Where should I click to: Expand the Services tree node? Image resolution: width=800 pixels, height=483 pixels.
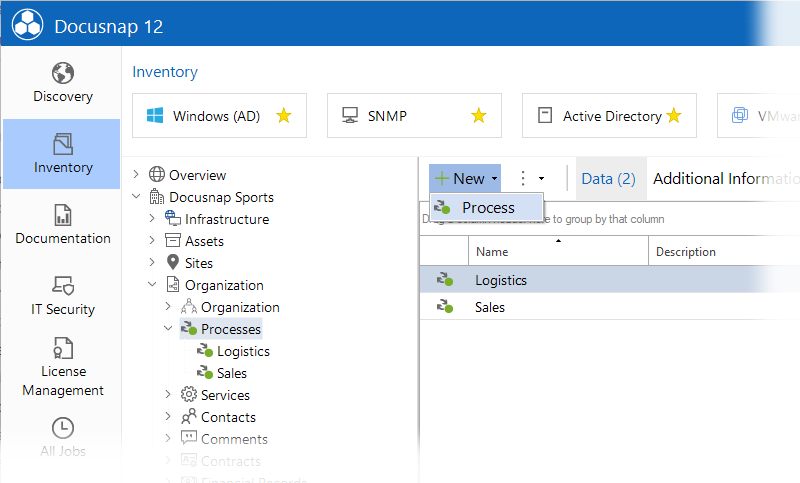coord(168,394)
